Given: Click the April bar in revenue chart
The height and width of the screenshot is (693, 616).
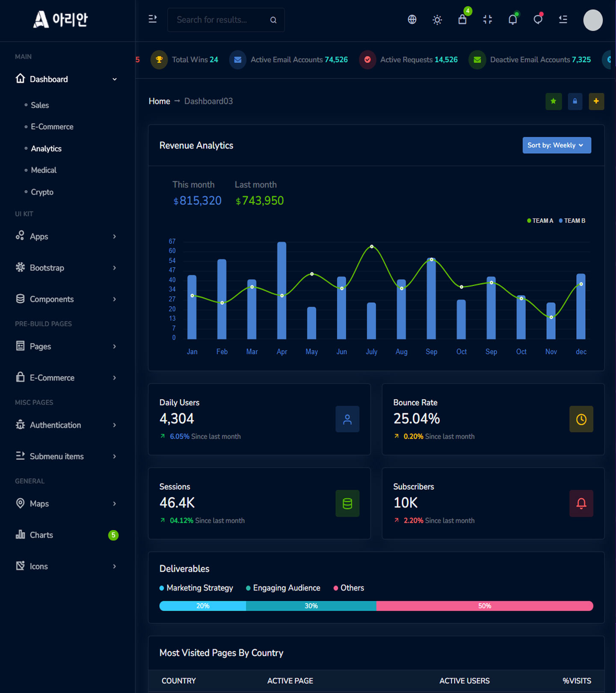Looking at the screenshot, I should pos(282,290).
